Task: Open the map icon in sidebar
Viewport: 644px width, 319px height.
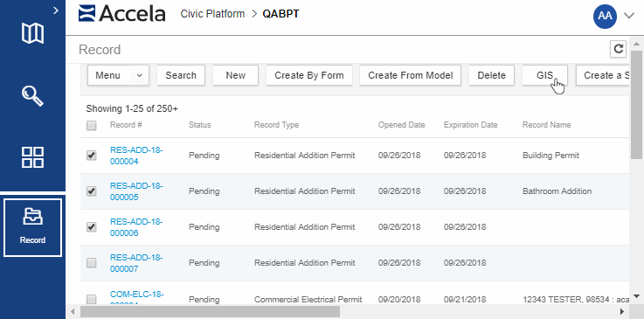Action: 32,33
